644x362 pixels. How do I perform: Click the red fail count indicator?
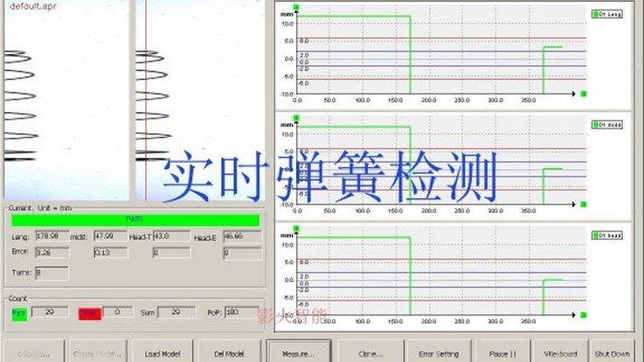tap(89, 313)
